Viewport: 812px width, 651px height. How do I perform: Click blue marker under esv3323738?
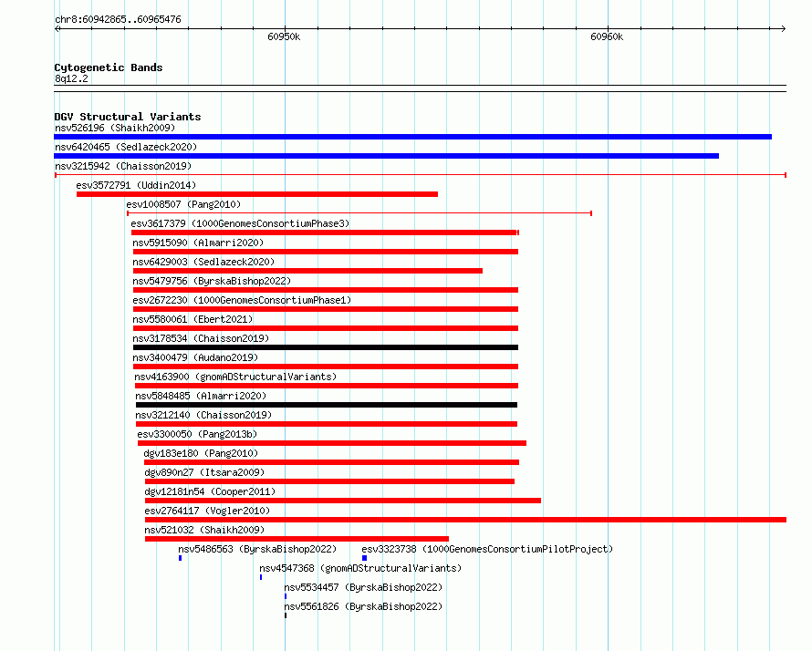(365, 558)
